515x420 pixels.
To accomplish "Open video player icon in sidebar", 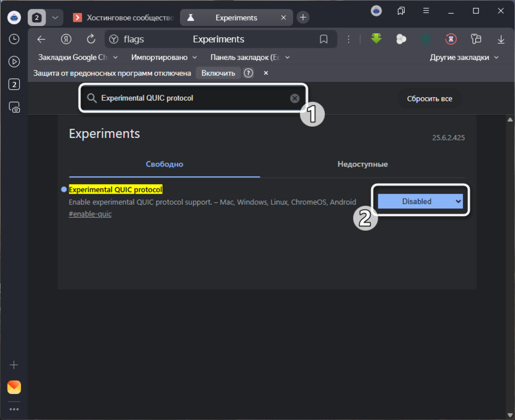I will pos(14,62).
